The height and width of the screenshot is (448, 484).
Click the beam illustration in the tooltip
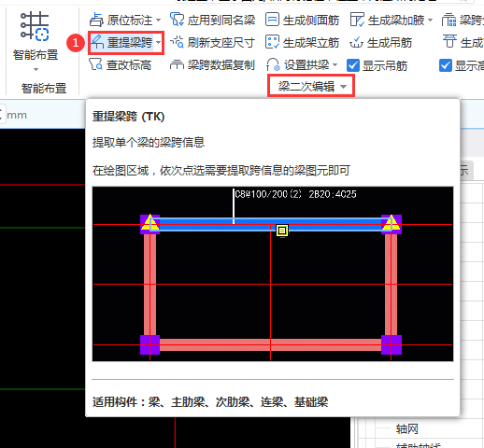[x=273, y=273]
